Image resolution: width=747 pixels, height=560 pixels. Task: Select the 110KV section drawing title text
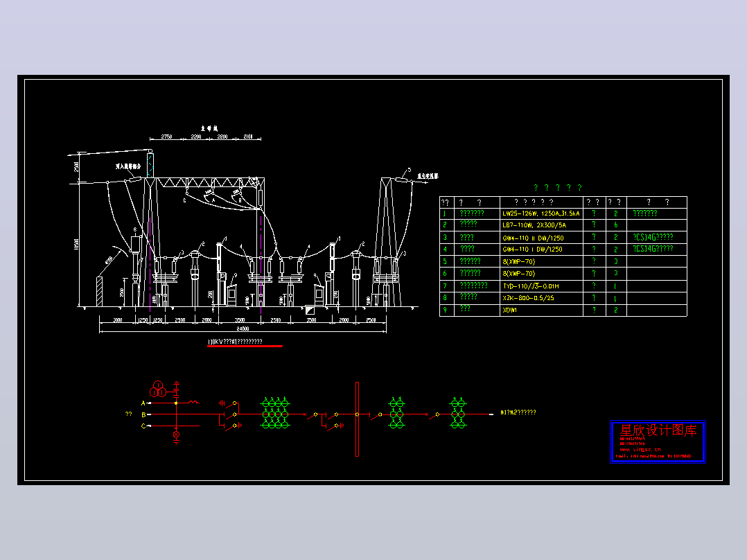point(236,342)
